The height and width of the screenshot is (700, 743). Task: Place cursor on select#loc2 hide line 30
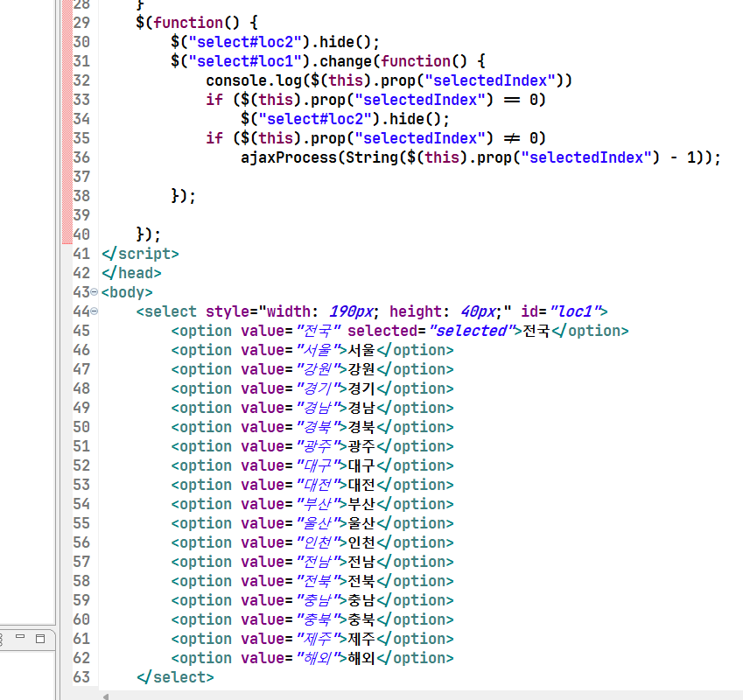276,42
